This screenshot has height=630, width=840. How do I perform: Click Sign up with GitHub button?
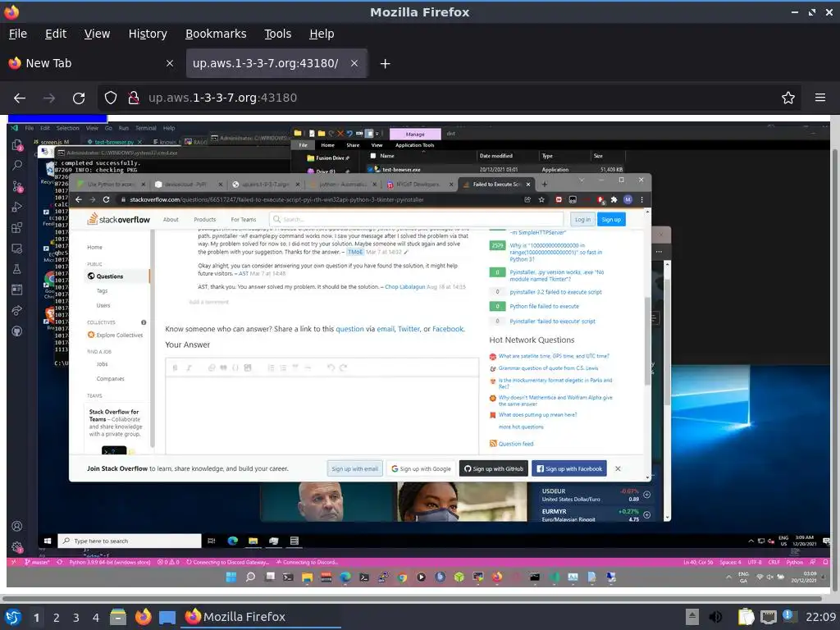493,468
